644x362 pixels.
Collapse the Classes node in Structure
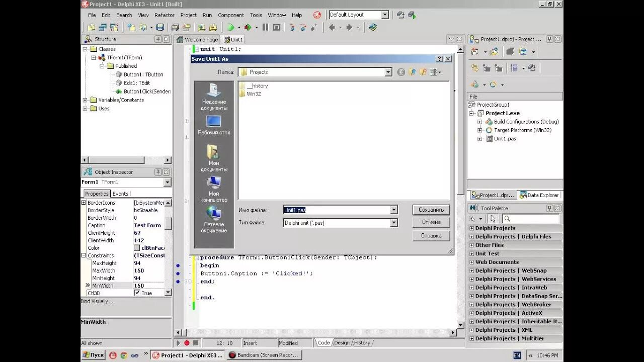click(x=85, y=49)
